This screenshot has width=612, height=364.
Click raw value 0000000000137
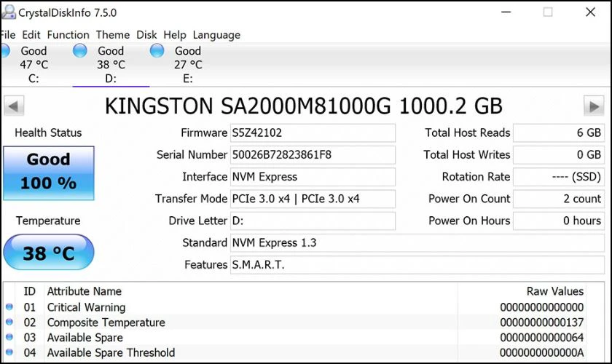(542, 323)
